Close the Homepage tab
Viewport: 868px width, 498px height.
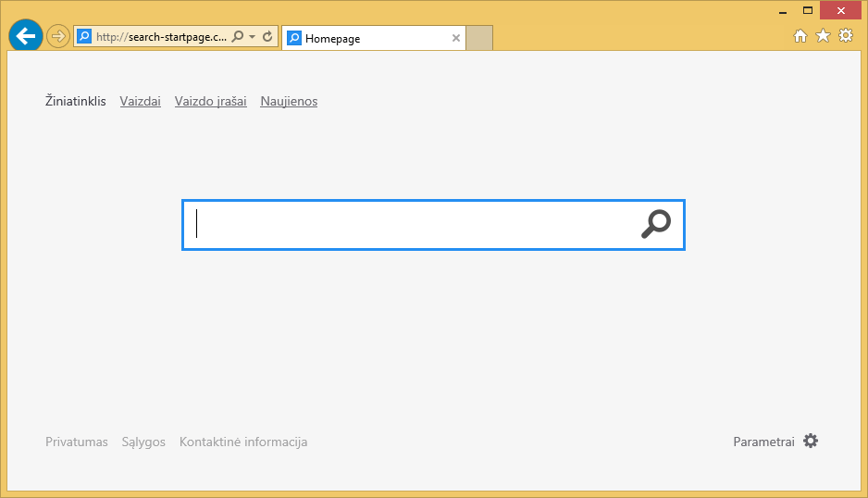[455, 39]
